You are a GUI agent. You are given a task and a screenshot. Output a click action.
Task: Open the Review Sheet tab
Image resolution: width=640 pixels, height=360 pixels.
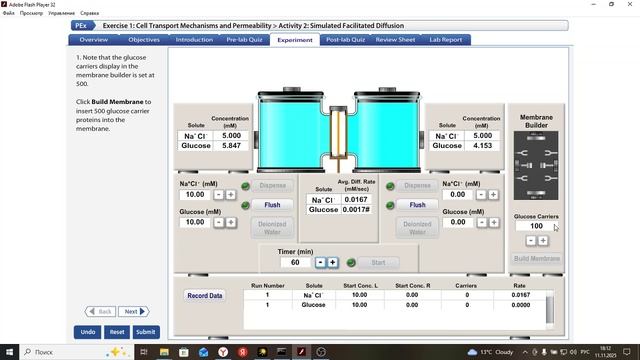coord(395,40)
